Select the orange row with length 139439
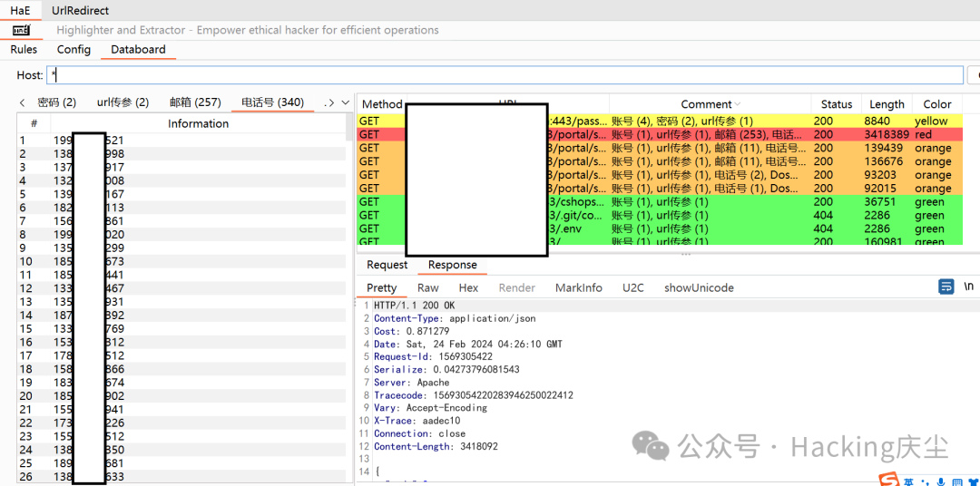980x486 pixels. [660, 148]
